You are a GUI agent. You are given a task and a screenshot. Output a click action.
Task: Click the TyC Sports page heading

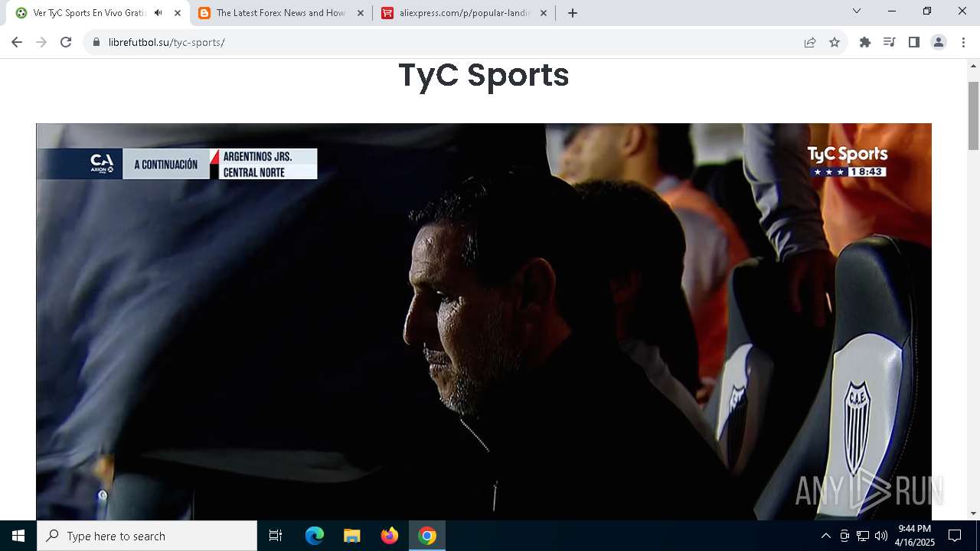click(x=484, y=75)
